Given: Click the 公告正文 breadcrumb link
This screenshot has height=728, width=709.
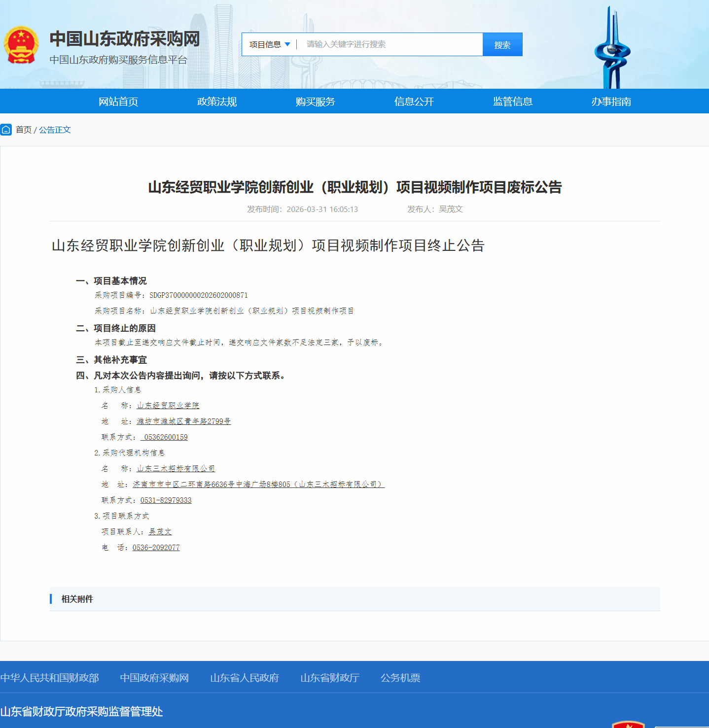Looking at the screenshot, I should [55, 130].
